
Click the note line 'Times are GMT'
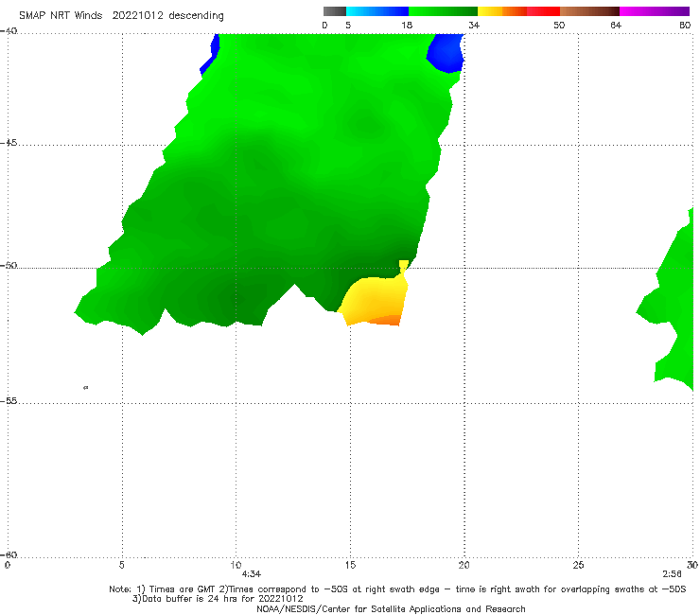coord(183,589)
